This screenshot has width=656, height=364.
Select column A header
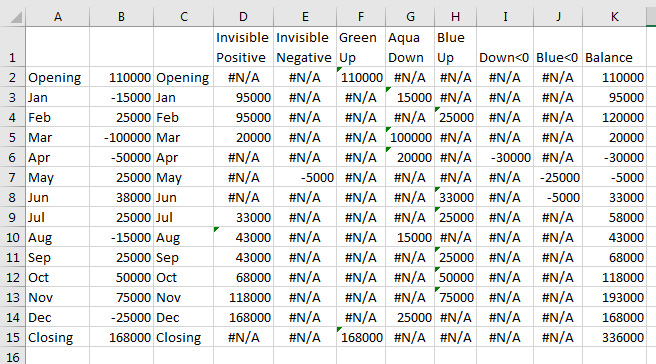tap(58, 17)
